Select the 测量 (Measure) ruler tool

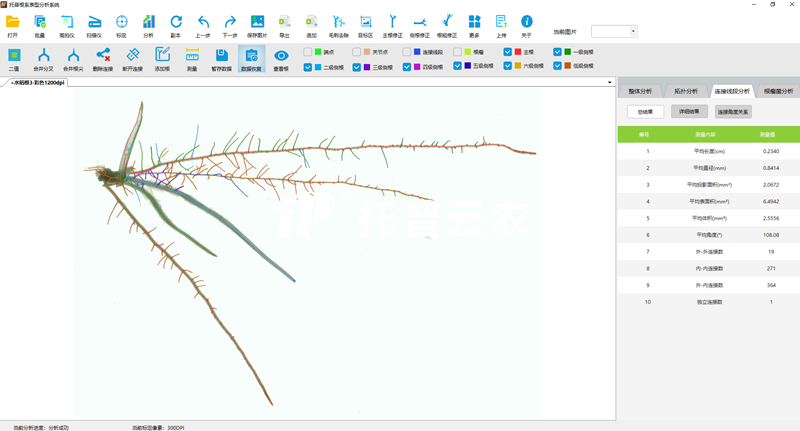[192, 57]
